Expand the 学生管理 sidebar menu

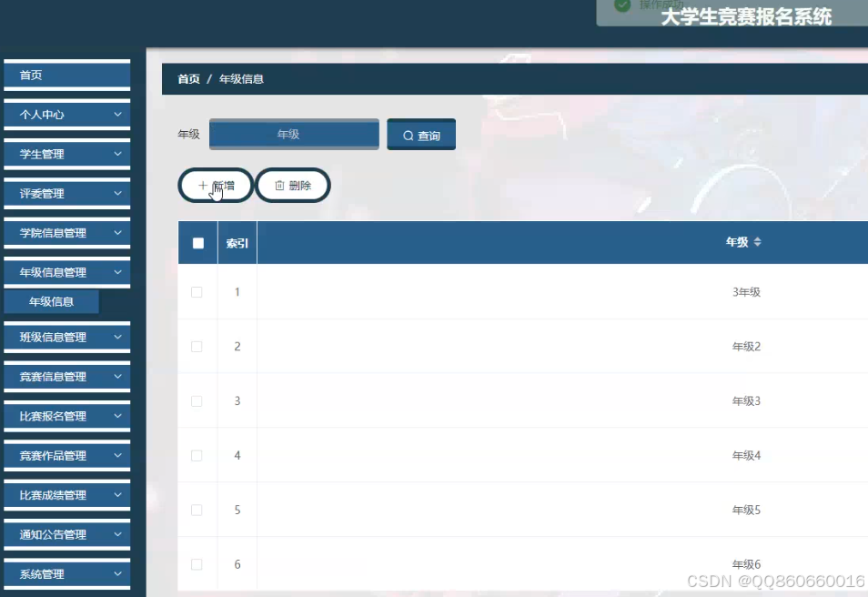point(66,154)
